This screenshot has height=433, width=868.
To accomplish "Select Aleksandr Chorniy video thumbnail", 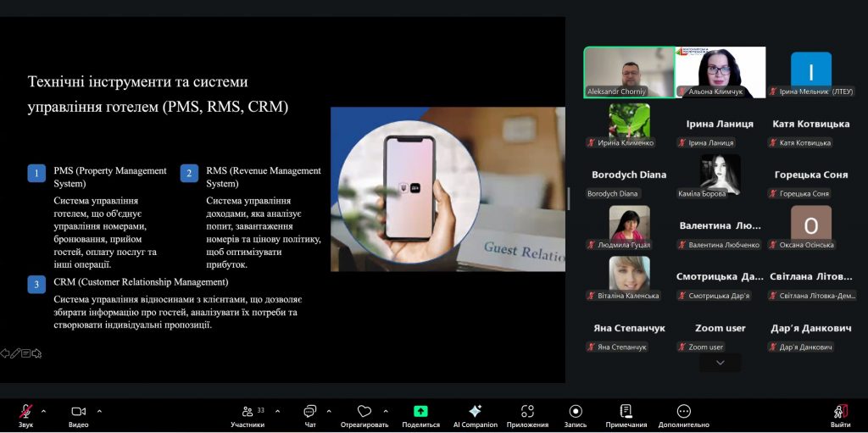I will (x=629, y=71).
